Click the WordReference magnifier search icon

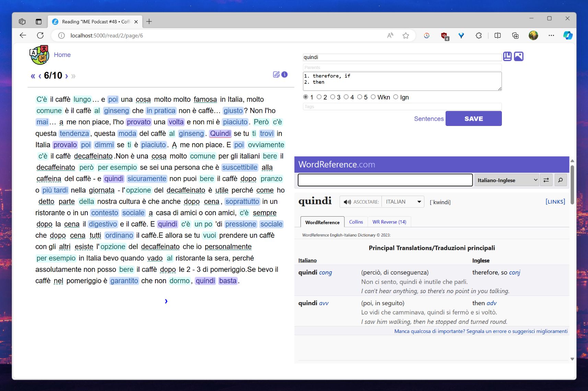tap(561, 180)
